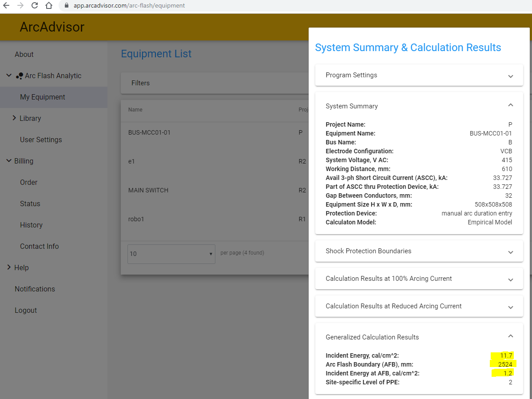
Task: Open the About menu item
Action: (24, 54)
